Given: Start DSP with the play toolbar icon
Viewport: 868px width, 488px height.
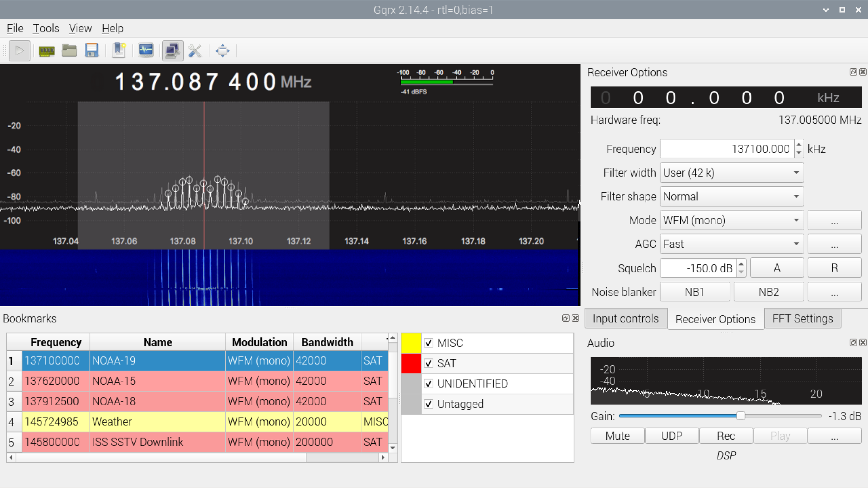Looking at the screenshot, I should point(20,51).
